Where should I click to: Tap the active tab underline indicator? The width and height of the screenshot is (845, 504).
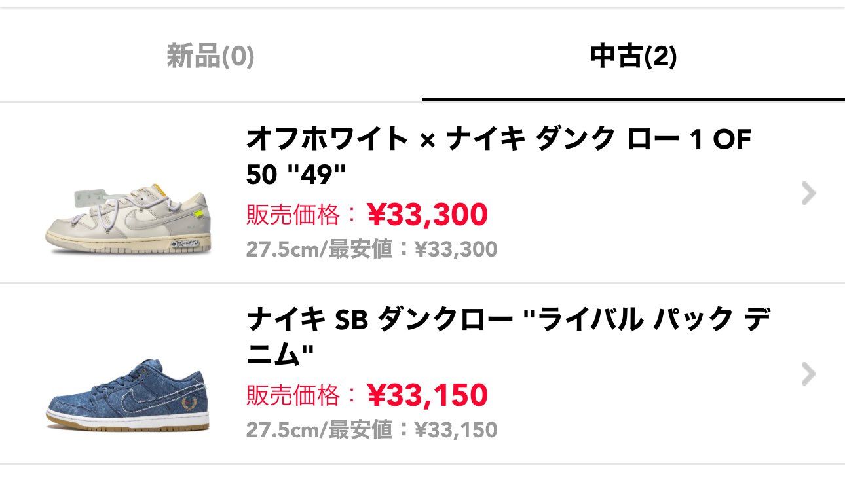tap(633, 99)
